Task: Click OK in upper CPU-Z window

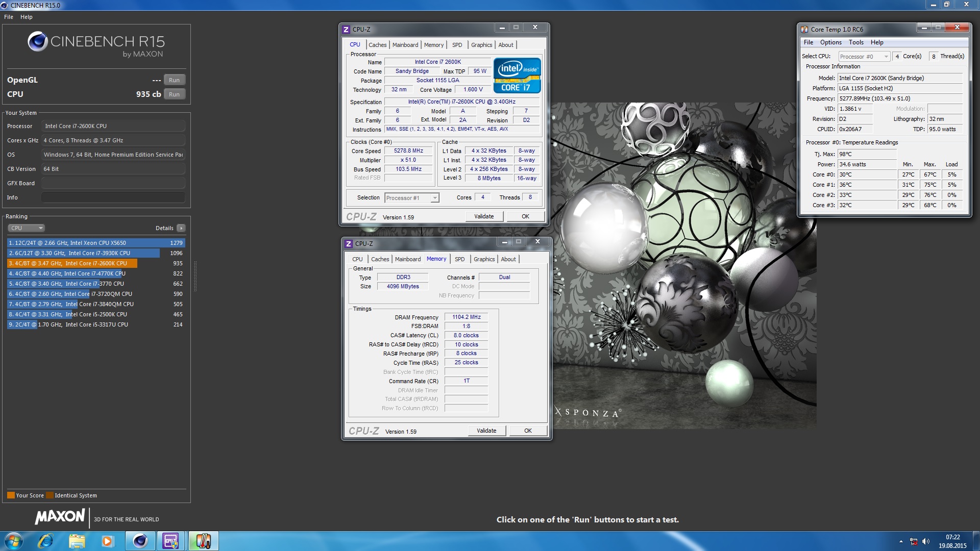Action: click(x=525, y=216)
